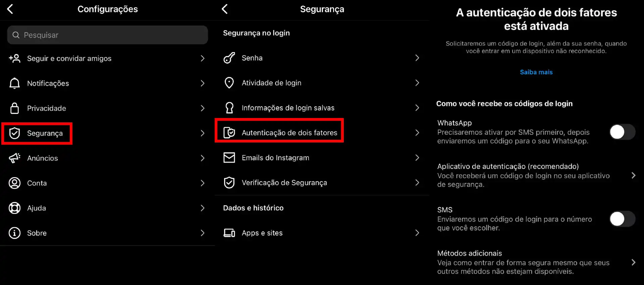Image resolution: width=644 pixels, height=285 pixels.
Task: Expand the Conta row chevron
Action: [x=202, y=183]
